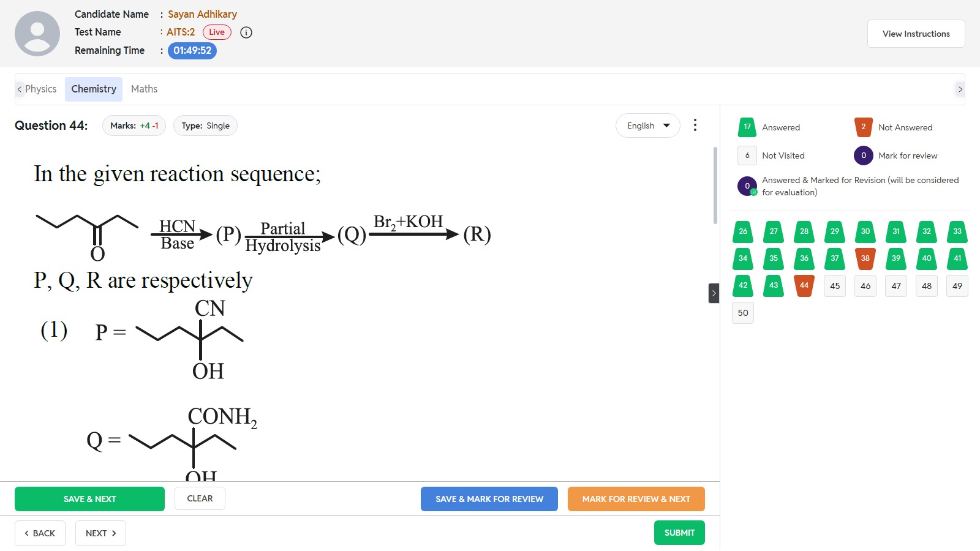Screen dimensions: 980x551
Task: Click the Live status badge
Action: 217,32
